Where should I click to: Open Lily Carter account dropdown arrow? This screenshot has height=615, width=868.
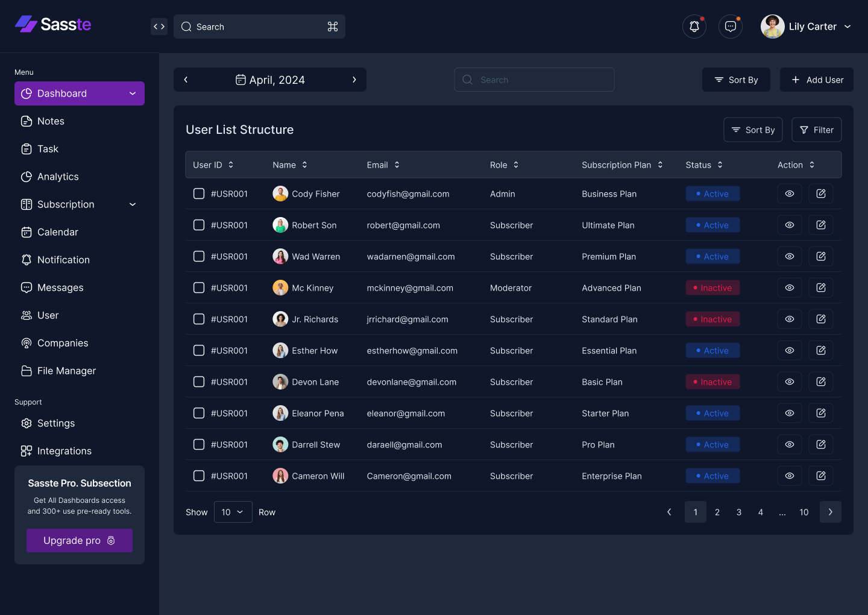[848, 27]
